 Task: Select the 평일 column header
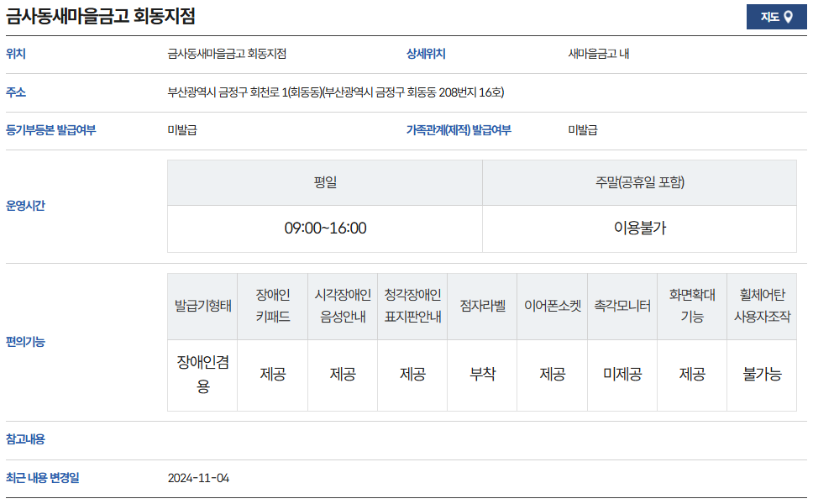click(324, 183)
